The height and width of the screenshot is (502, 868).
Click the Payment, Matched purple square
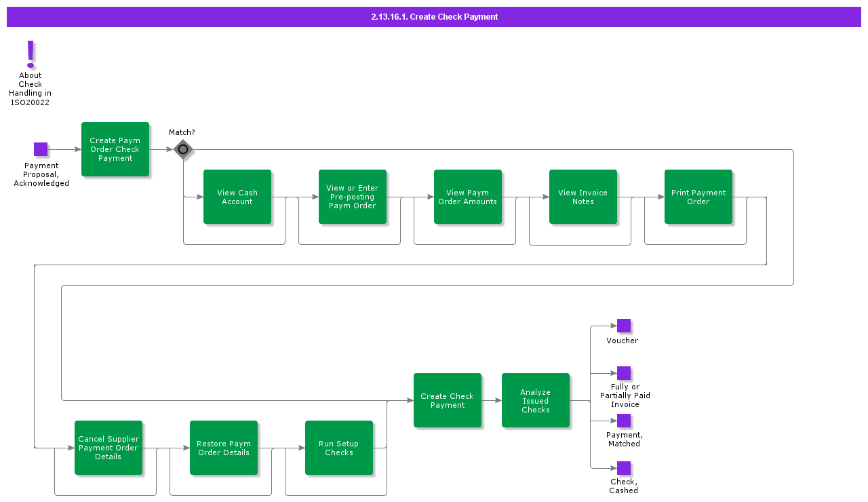point(624,421)
